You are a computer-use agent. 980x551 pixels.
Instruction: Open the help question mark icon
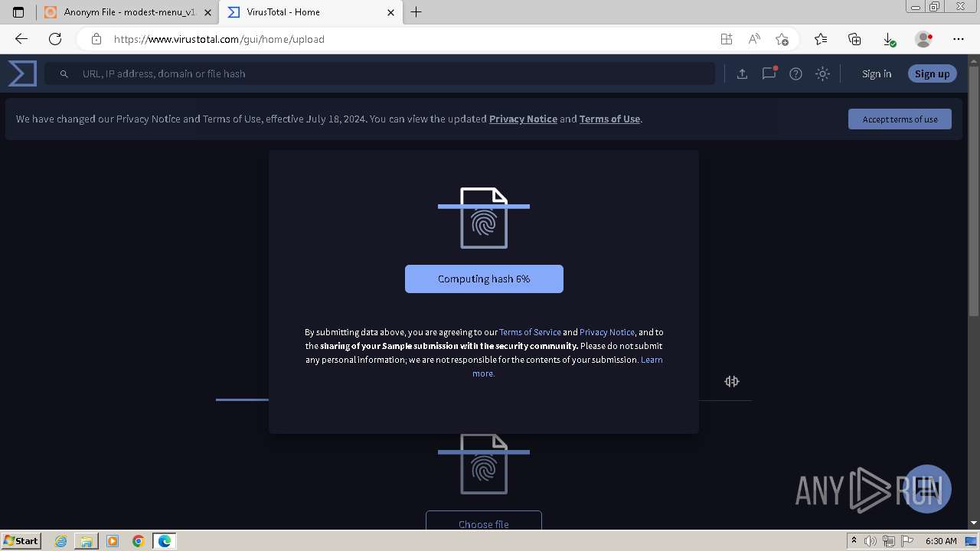[x=795, y=74]
